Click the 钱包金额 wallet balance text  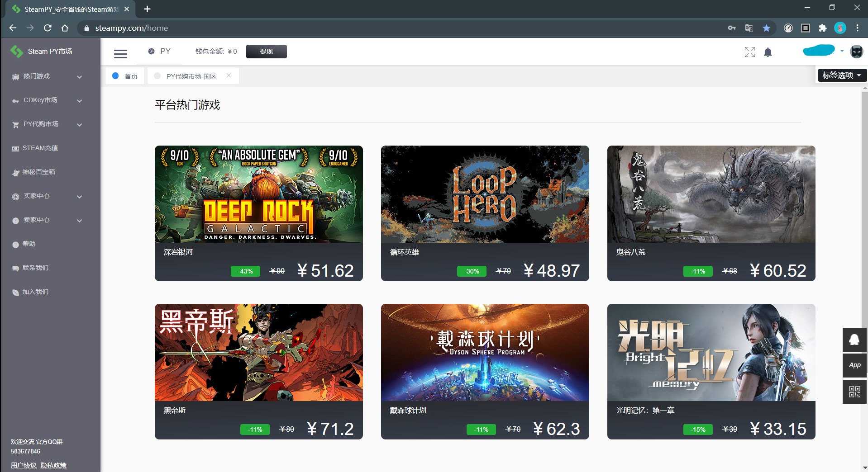point(216,52)
